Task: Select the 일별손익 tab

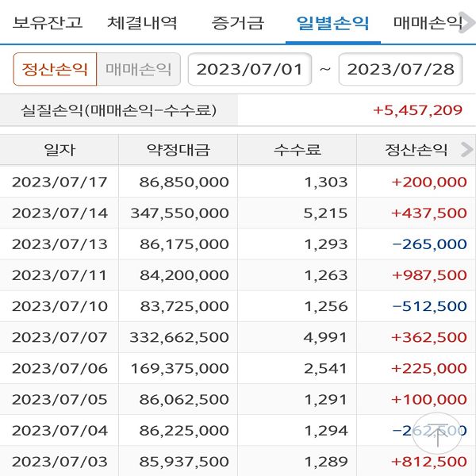Action: (x=333, y=22)
